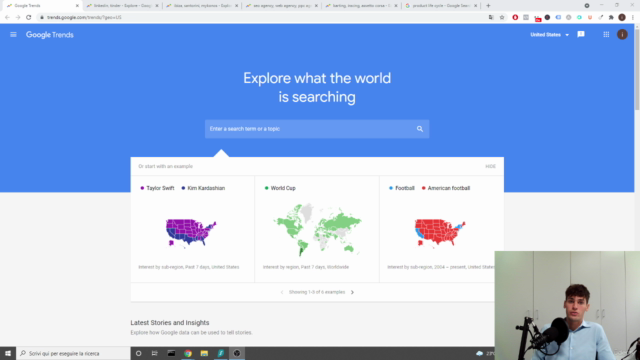The height and width of the screenshot is (360, 640).
Task: Click the Windows taskbar search box
Action: 73,353
